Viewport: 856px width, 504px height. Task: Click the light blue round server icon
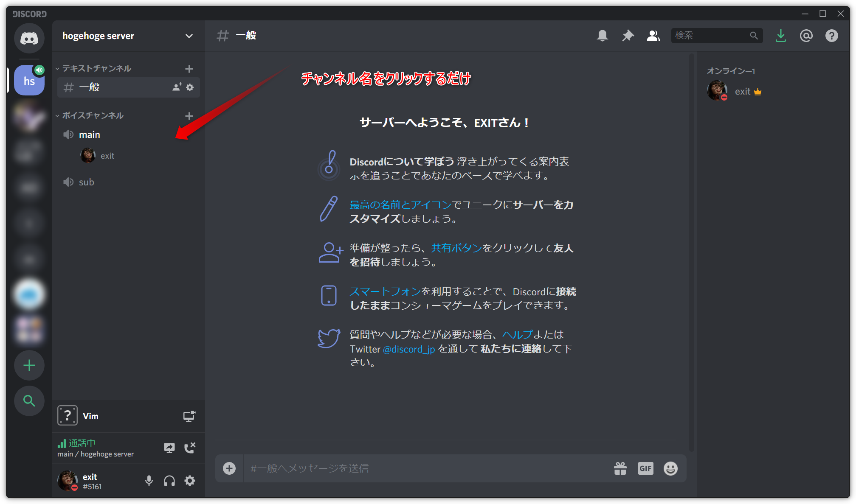point(29,294)
